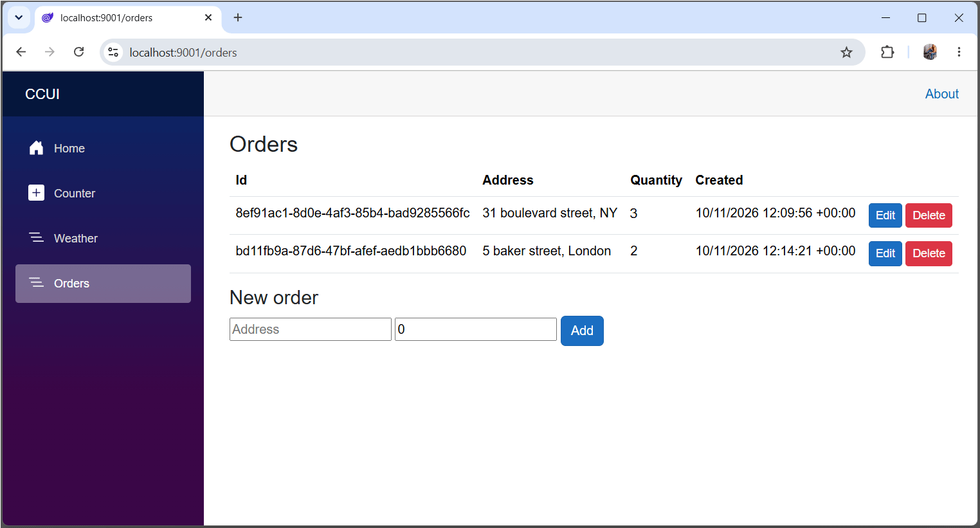The image size is (980, 528).
Task: Click the created time '10/11/2026 12:09:56 +00:00'
Action: 776,213
